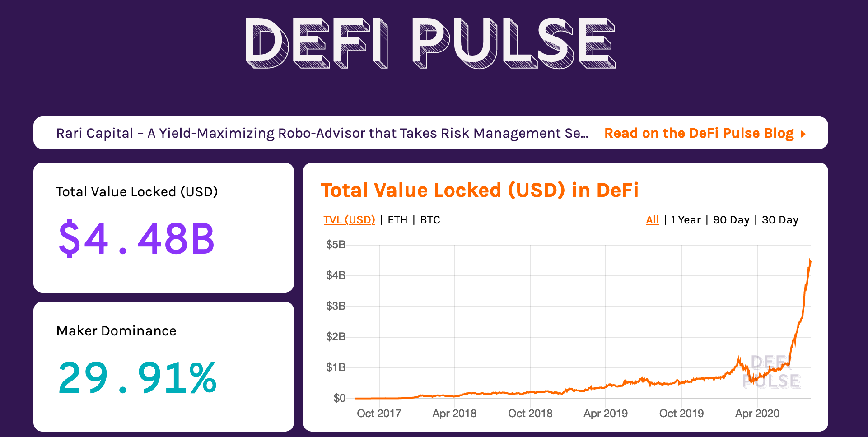Click the orange line peak near $4B
The image size is (868, 437).
[x=810, y=262]
